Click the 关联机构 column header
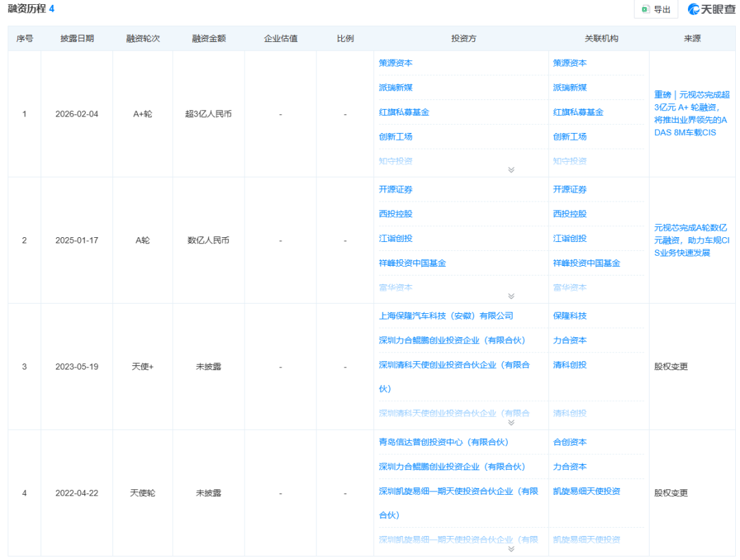 point(602,38)
